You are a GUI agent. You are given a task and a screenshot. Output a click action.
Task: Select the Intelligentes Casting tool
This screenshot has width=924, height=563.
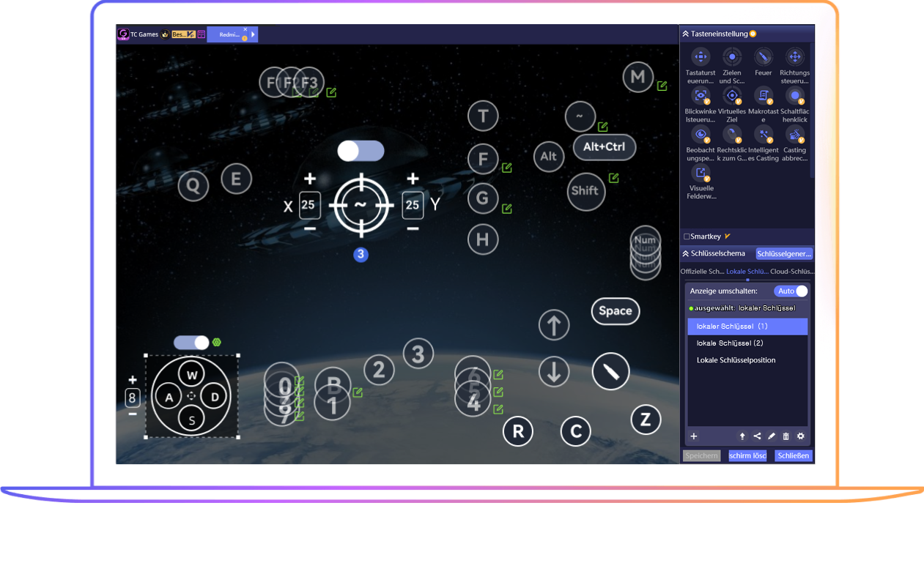pos(764,135)
